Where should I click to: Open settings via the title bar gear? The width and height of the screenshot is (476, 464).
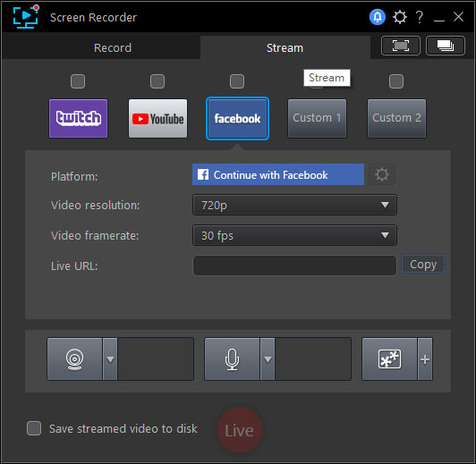(399, 17)
